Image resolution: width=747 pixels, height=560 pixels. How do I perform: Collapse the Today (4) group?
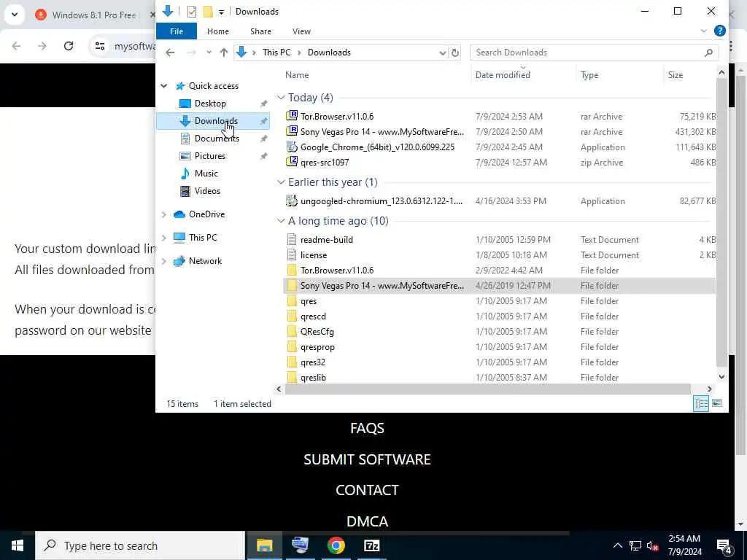(281, 98)
